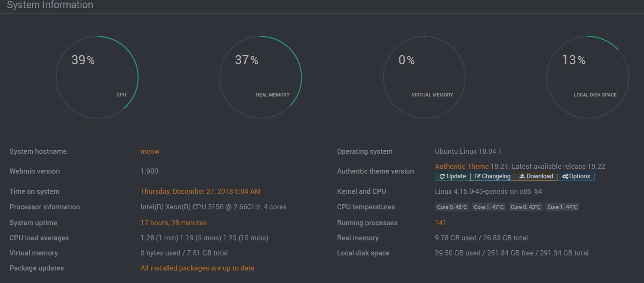Click the refresh icon inside the Update button
Viewport: 644px width, 283px height.
pyautogui.click(x=442, y=177)
